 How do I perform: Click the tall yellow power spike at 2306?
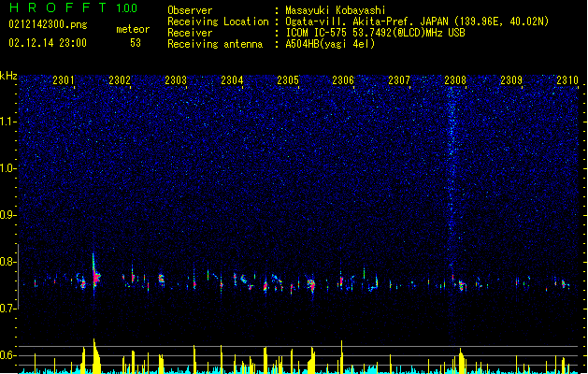(341, 357)
